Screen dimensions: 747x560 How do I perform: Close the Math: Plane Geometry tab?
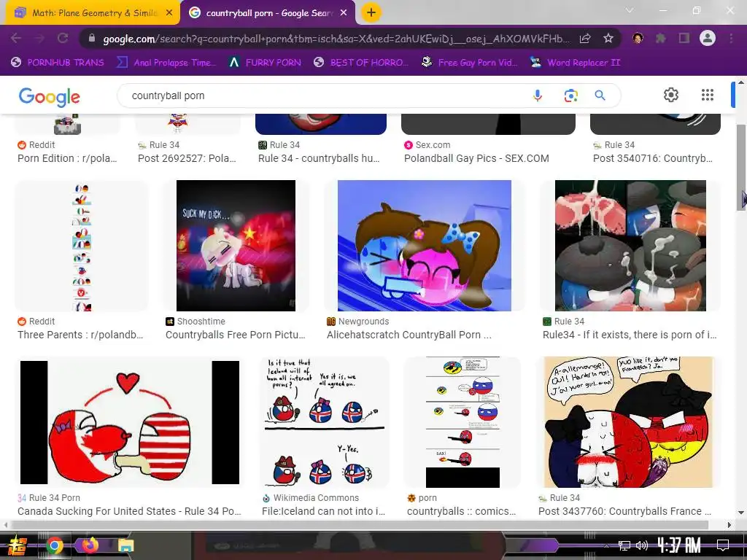click(x=169, y=13)
